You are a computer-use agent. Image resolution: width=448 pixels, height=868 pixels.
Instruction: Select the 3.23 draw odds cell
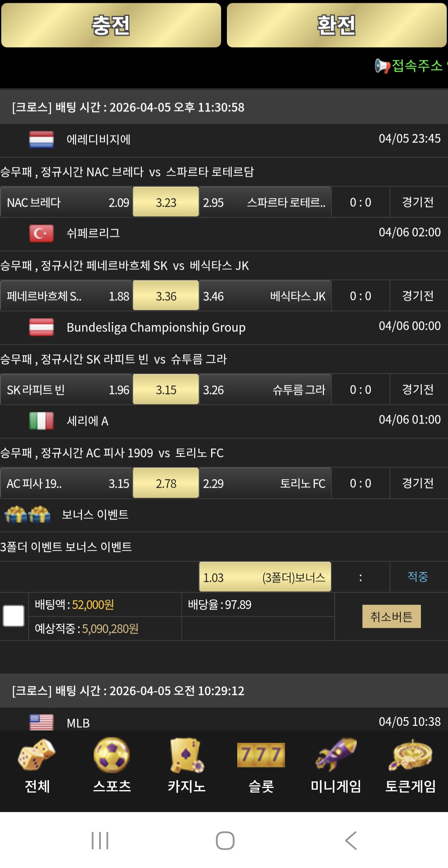coord(166,202)
